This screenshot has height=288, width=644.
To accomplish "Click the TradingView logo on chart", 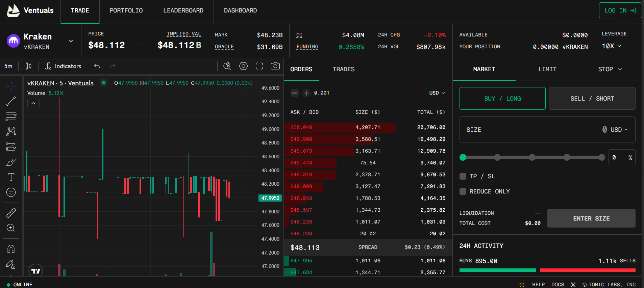I will coord(35,271).
